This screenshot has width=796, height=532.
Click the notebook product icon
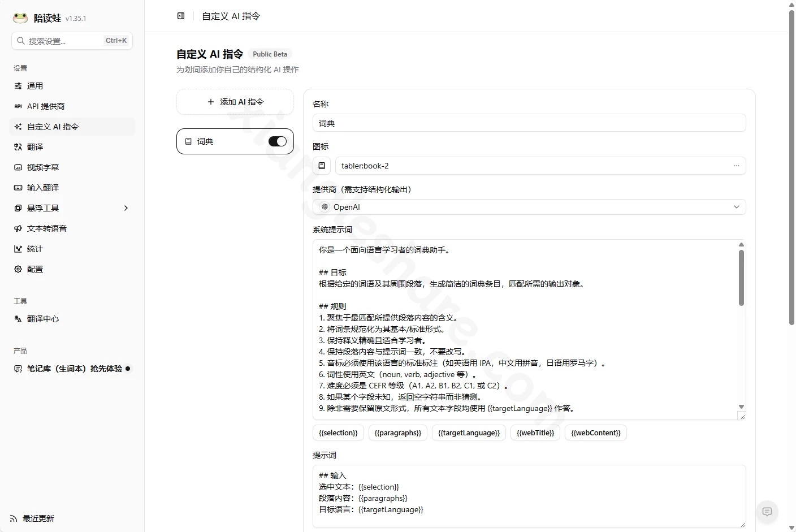(x=18, y=369)
